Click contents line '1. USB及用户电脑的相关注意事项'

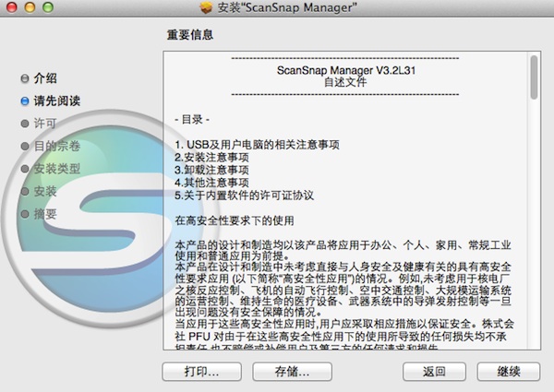pos(257,144)
